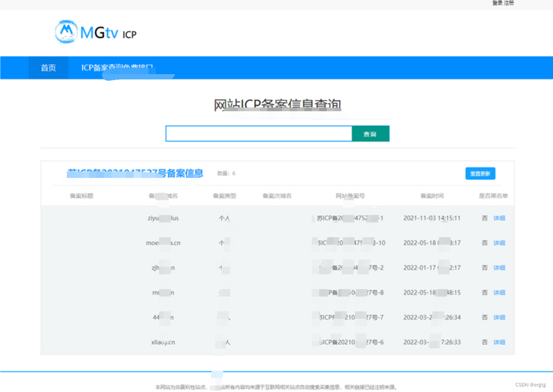Click the 登录 注册 link at top right
The image size is (553, 392).
(x=503, y=3)
